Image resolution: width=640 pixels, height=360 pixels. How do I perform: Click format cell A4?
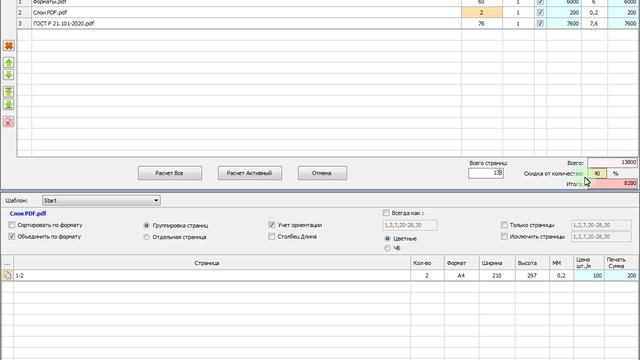coord(462,276)
